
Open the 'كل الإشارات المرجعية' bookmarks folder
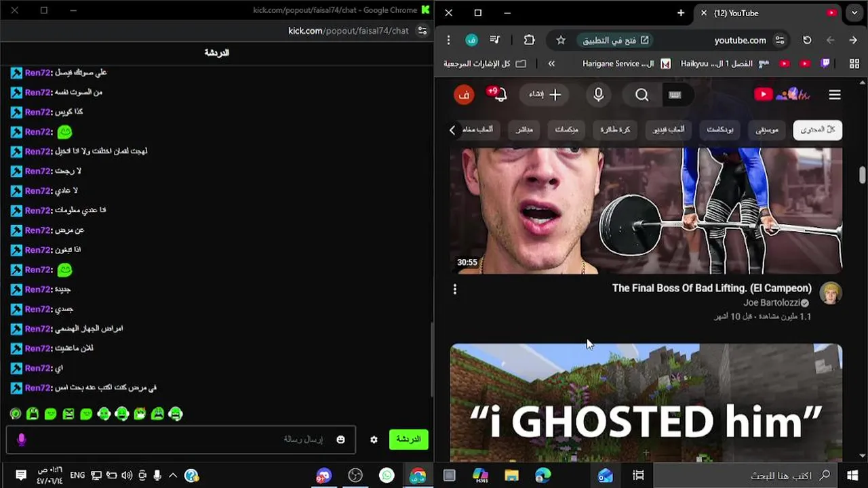pyautogui.click(x=484, y=64)
